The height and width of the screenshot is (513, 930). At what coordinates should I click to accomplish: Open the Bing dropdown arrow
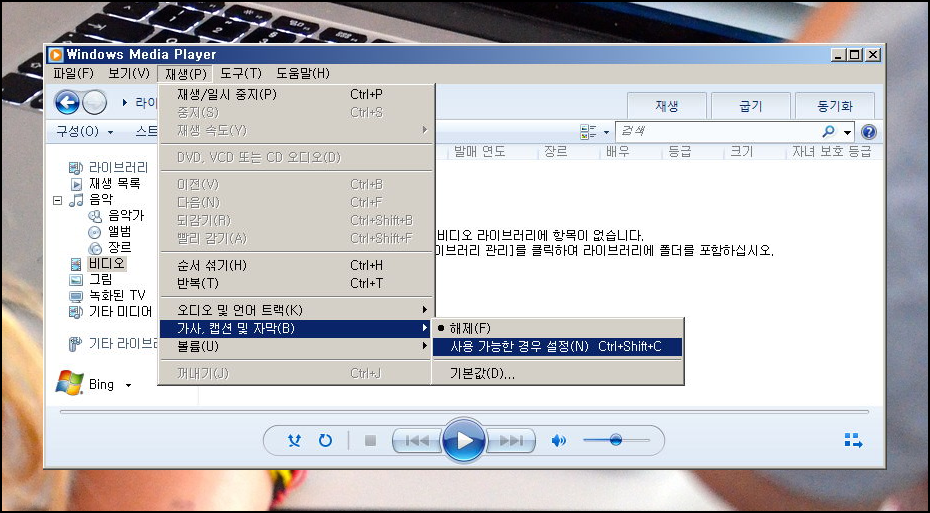tap(128, 385)
